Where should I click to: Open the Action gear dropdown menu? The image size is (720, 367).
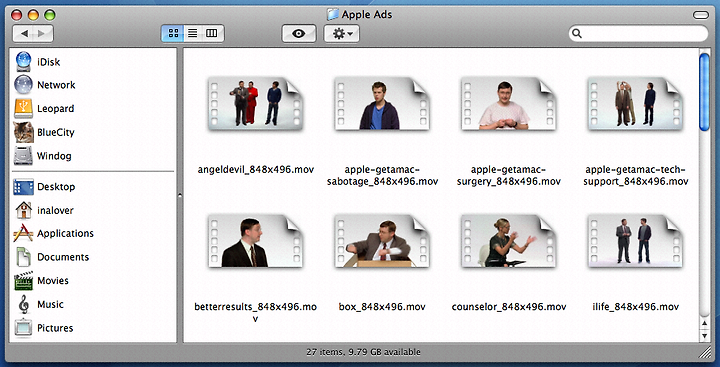342,34
